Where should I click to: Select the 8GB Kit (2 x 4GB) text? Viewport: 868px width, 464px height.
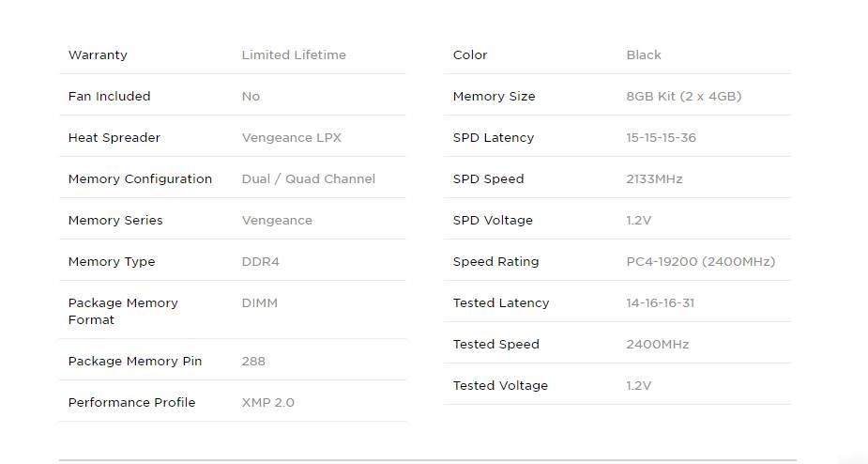pos(684,97)
